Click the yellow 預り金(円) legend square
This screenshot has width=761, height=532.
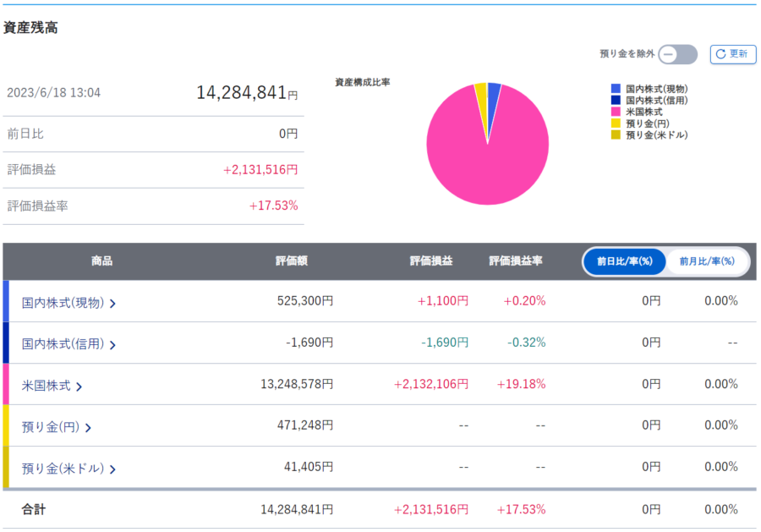[616, 123]
